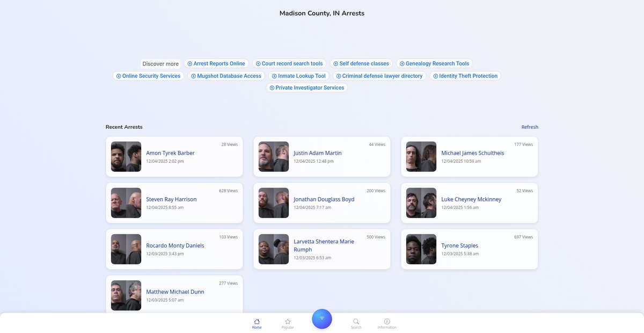Click the Information circle icon
The image size is (644, 333).
tap(387, 321)
